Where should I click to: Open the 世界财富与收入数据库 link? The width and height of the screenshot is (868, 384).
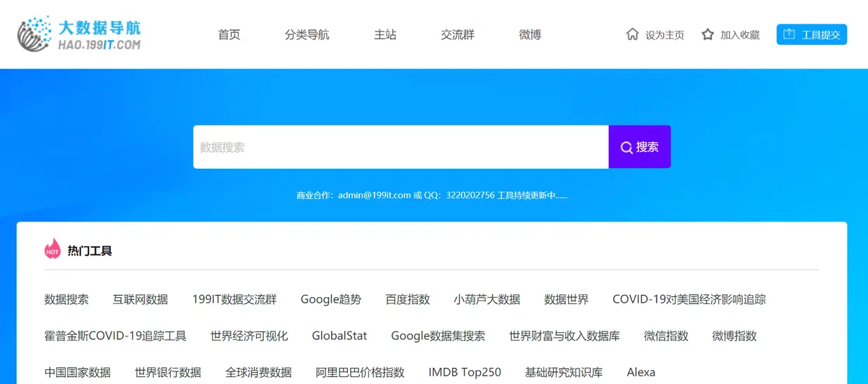564,336
